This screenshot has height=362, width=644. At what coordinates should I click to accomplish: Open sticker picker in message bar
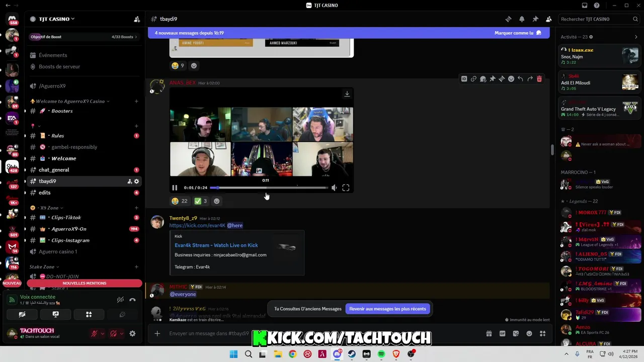click(516, 333)
